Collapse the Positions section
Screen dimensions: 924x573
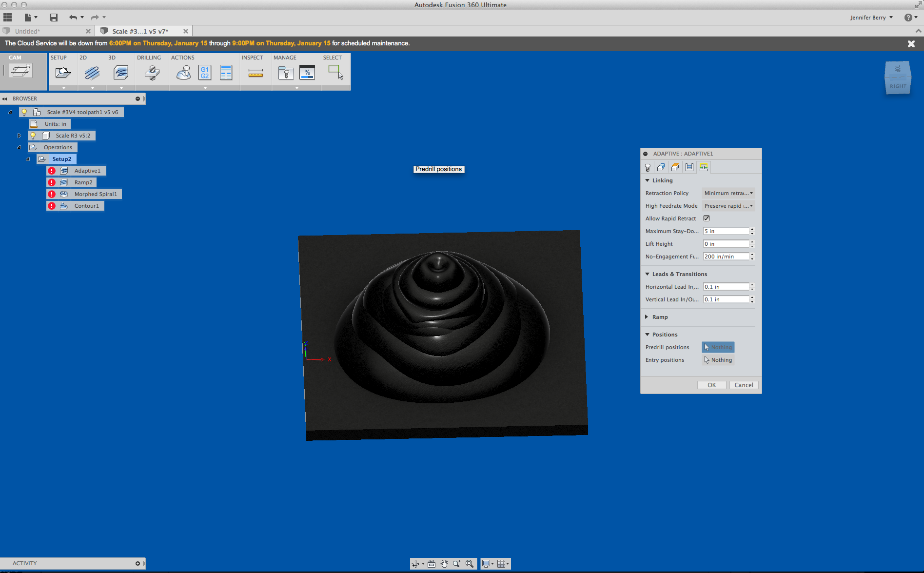(648, 335)
